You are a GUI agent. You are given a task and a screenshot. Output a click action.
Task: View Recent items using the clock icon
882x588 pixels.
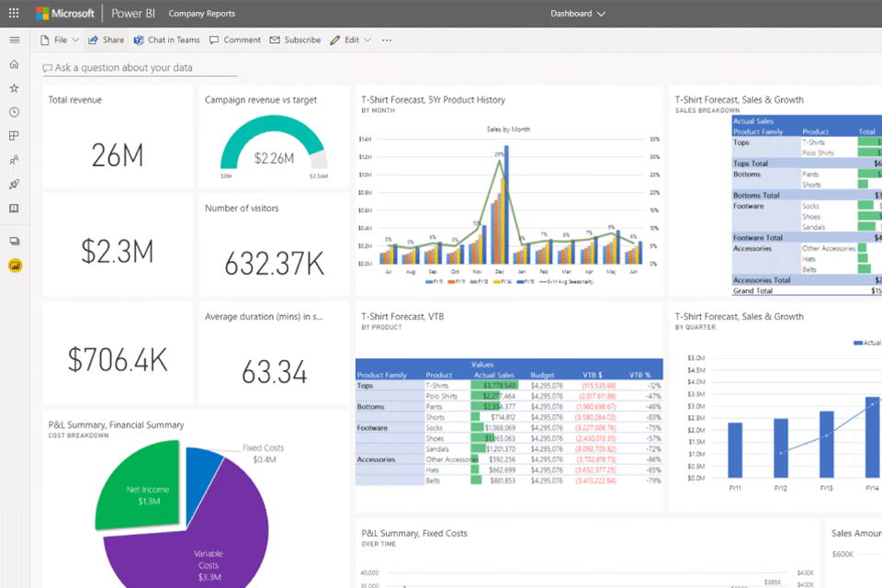[x=14, y=111]
